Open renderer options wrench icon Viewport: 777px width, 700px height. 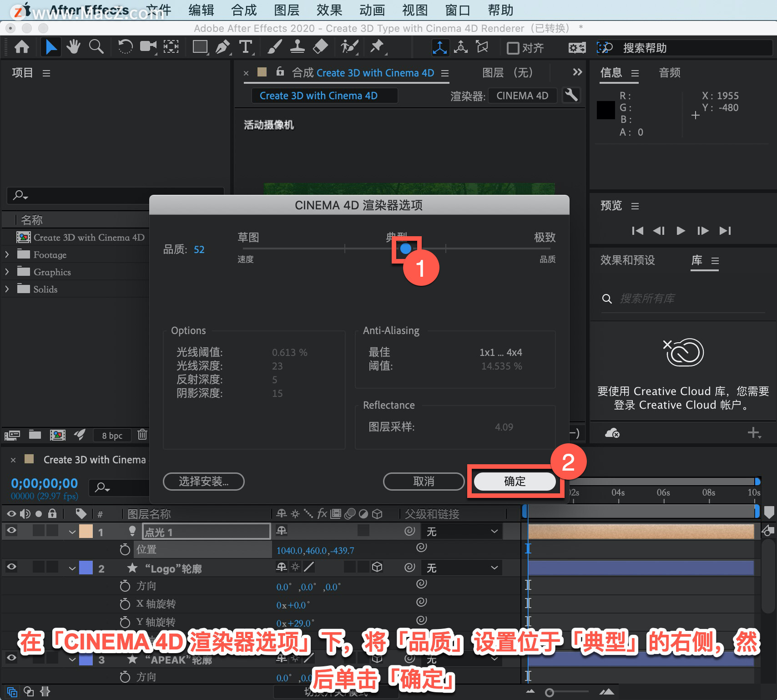(571, 95)
